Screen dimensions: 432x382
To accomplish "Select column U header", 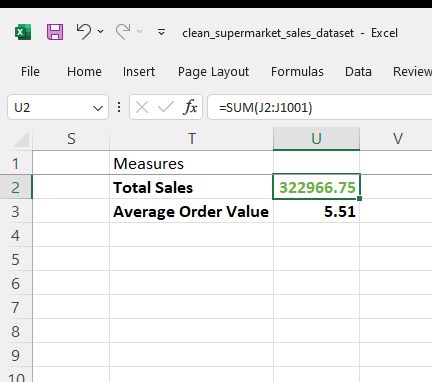I will click(x=316, y=139).
